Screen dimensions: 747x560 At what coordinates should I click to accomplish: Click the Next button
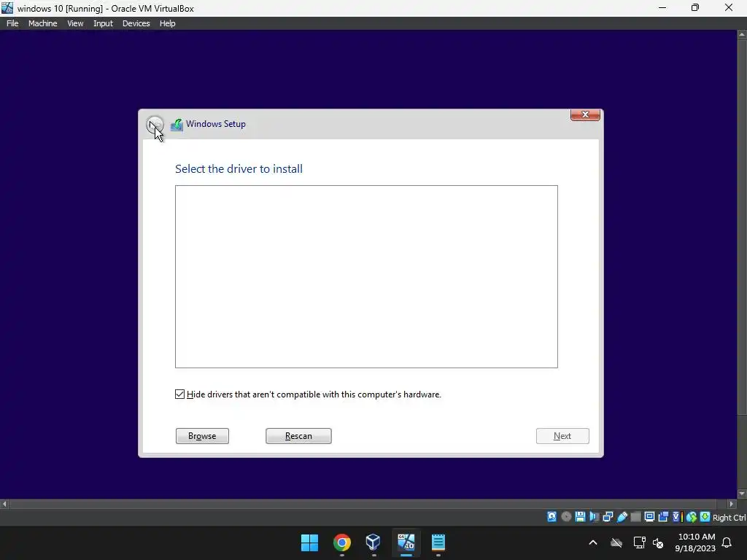coord(562,436)
